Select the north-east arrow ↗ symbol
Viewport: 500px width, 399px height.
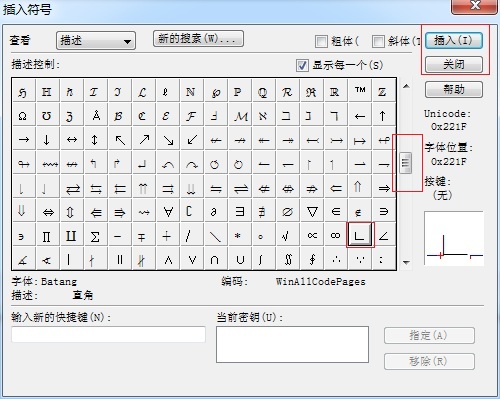144,139
